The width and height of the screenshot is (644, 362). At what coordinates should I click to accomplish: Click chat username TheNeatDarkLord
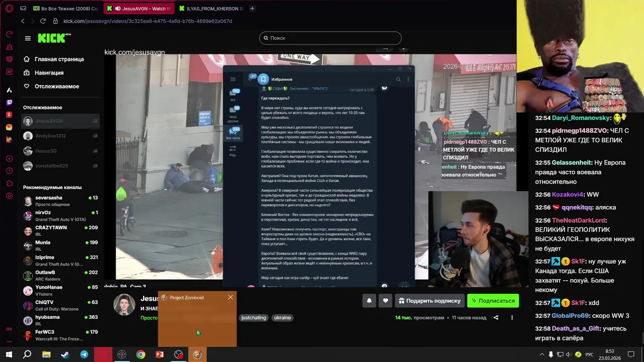[x=579, y=220]
